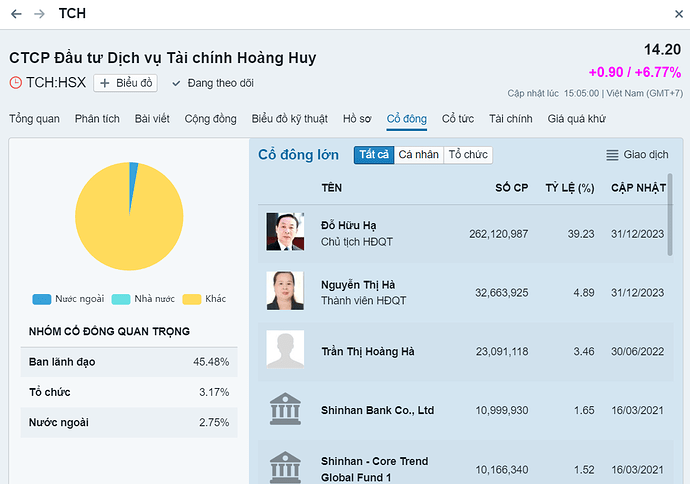690x484 pixels.
Task: Select the Cá nhân filter
Action: pos(418,155)
